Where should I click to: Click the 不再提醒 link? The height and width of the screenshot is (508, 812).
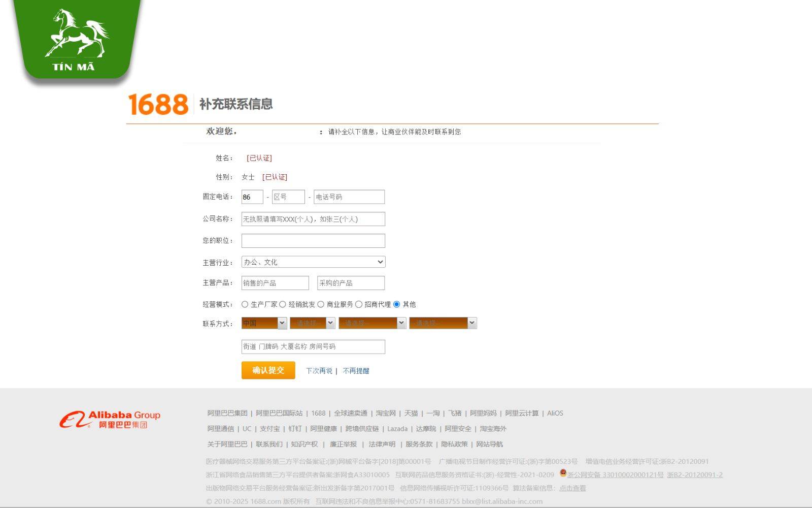point(356,371)
